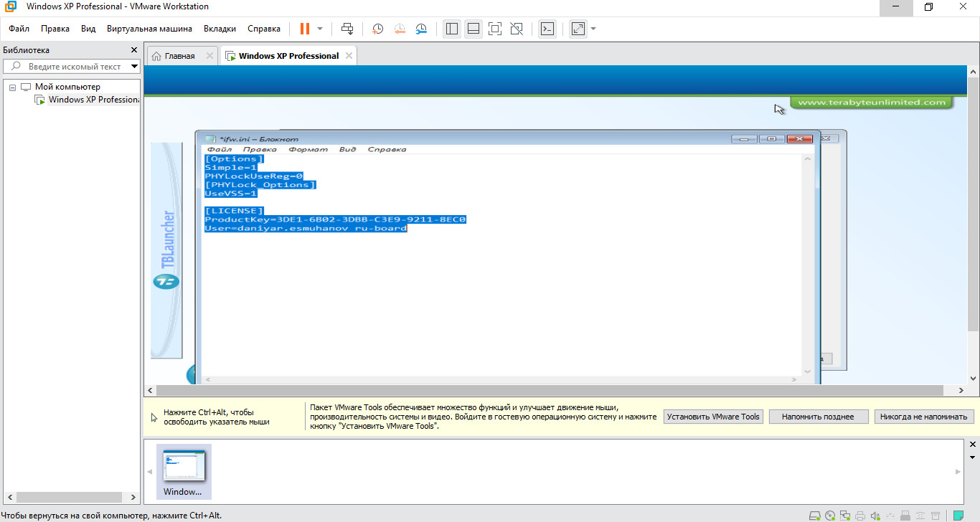Open the www.terabyteunlimited.com link
The width and height of the screenshot is (980, 522).
[872, 103]
